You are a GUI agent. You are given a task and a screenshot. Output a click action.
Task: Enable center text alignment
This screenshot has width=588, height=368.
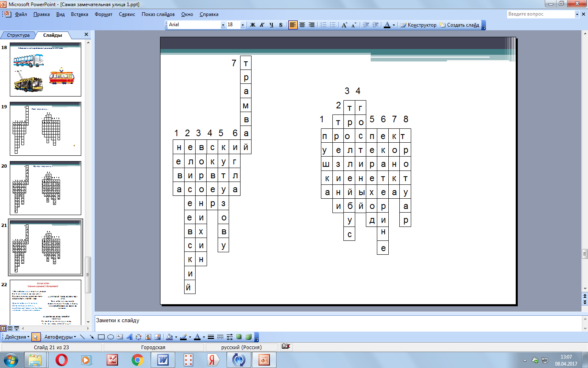tap(302, 25)
